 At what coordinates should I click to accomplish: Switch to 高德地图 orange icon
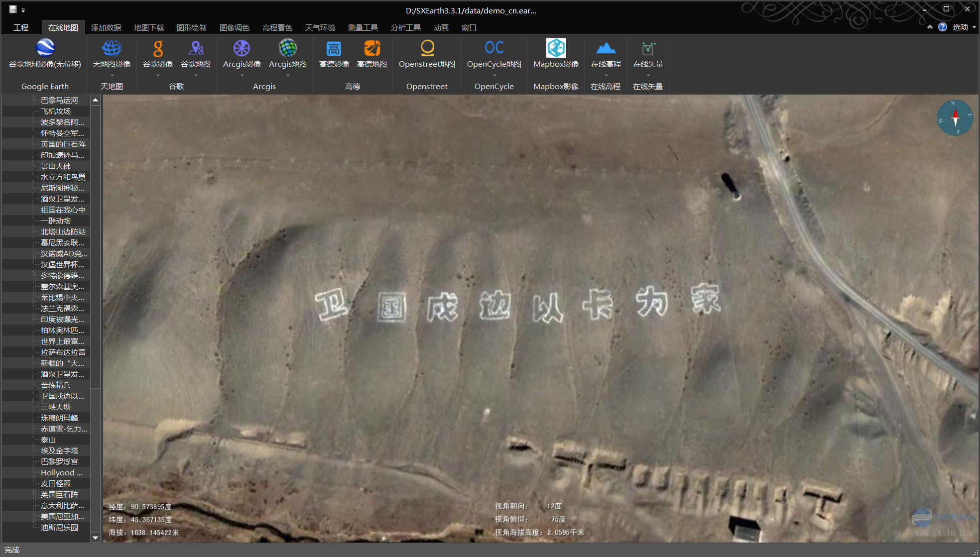click(372, 48)
